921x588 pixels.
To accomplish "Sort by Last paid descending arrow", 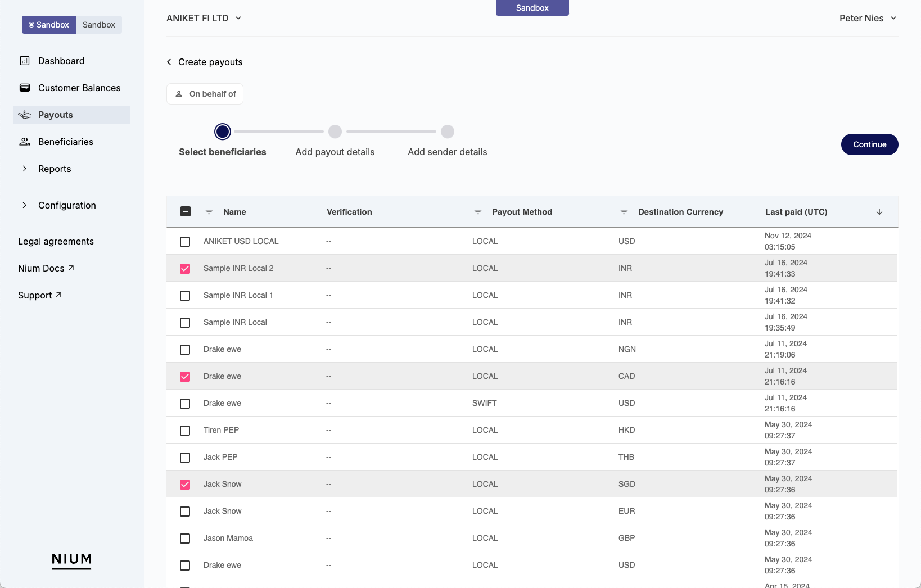I will pos(879,212).
